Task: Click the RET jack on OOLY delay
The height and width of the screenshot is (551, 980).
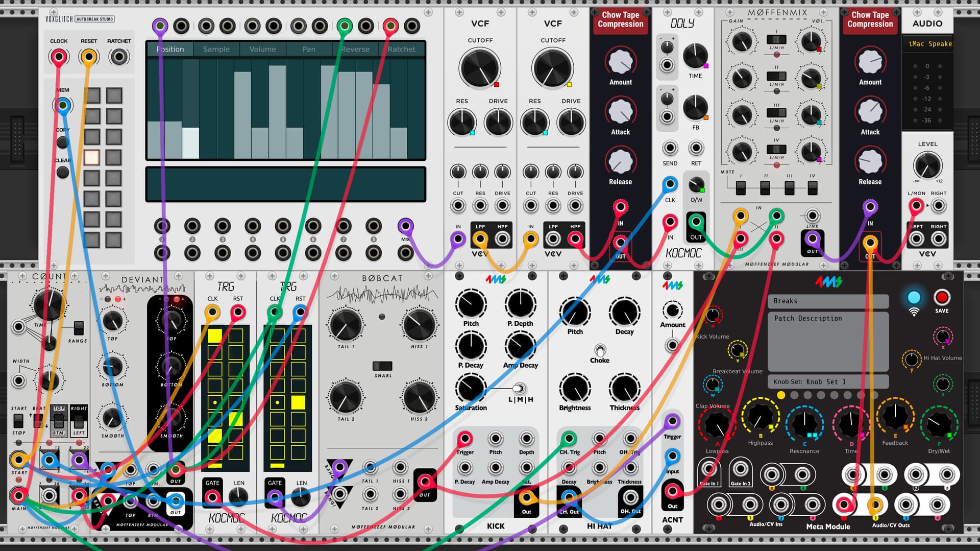Action: click(x=696, y=148)
